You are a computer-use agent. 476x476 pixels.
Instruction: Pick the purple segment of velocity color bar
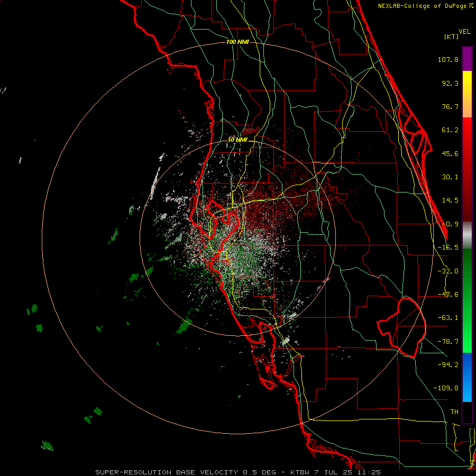coord(467,59)
